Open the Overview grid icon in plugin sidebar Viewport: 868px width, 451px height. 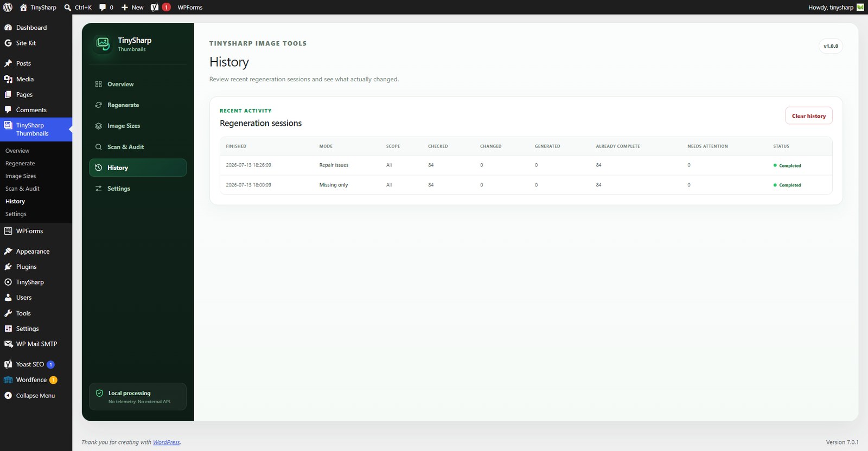point(98,84)
